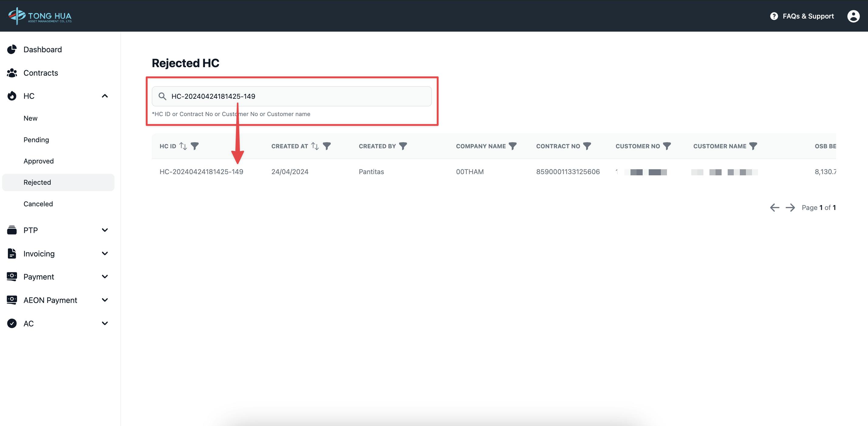Expand the Invoicing submenu chevron
868x426 pixels.
pos(104,254)
